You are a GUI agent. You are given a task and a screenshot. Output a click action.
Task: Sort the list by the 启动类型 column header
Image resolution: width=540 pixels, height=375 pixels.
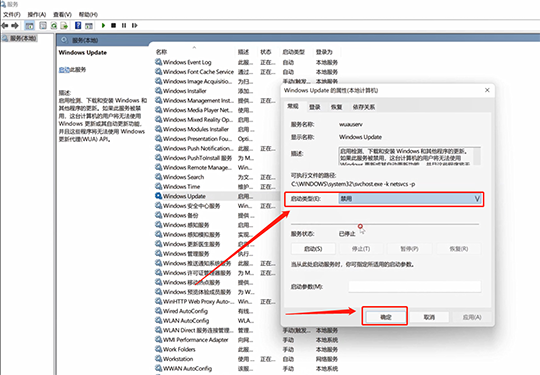pos(293,52)
